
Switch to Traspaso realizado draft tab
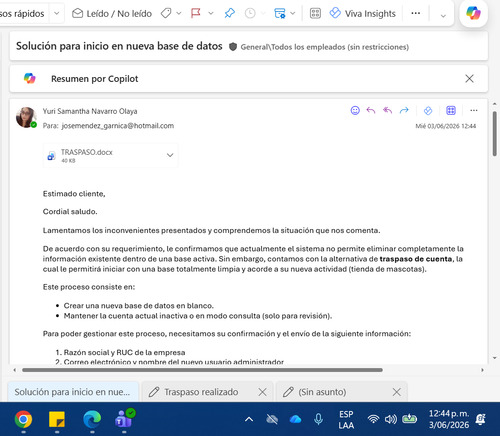(201, 392)
